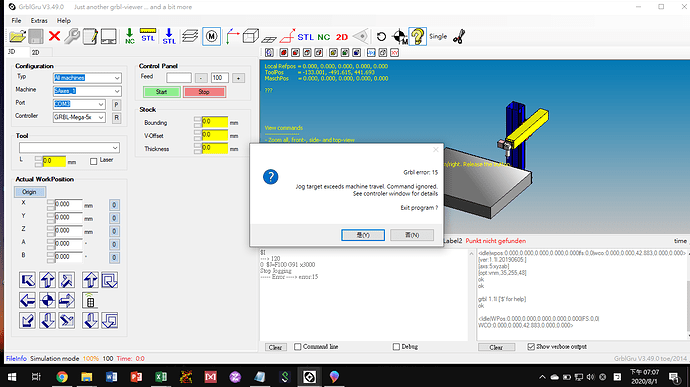The height and width of the screenshot is (387, 690).
Task: Click the blue STL import arrow icon
Action: (x=169, y=37)
